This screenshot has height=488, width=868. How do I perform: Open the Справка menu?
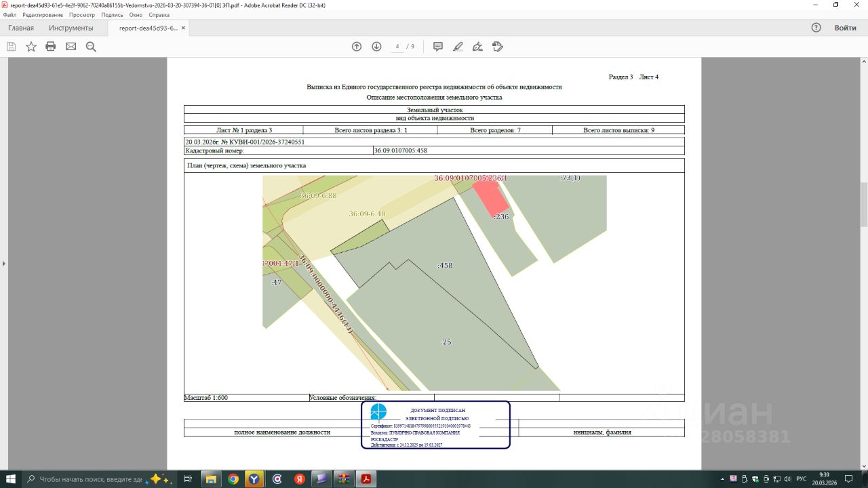[159, 15]
